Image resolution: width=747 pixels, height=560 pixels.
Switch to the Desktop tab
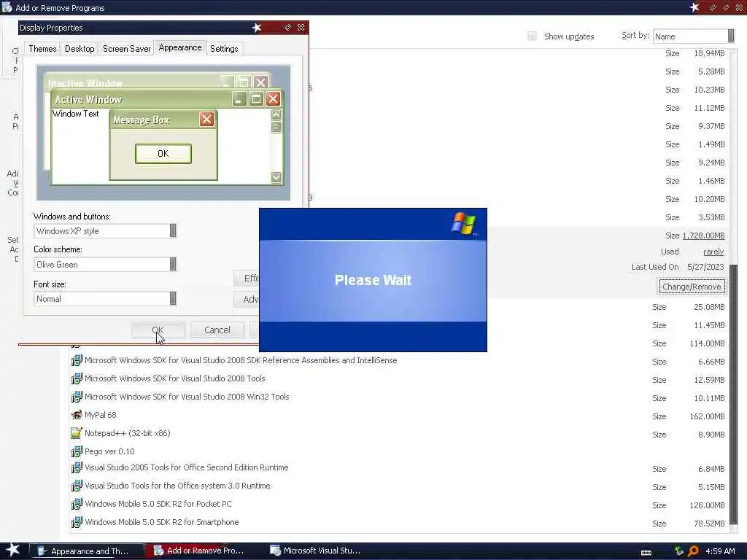coord(80,49)
